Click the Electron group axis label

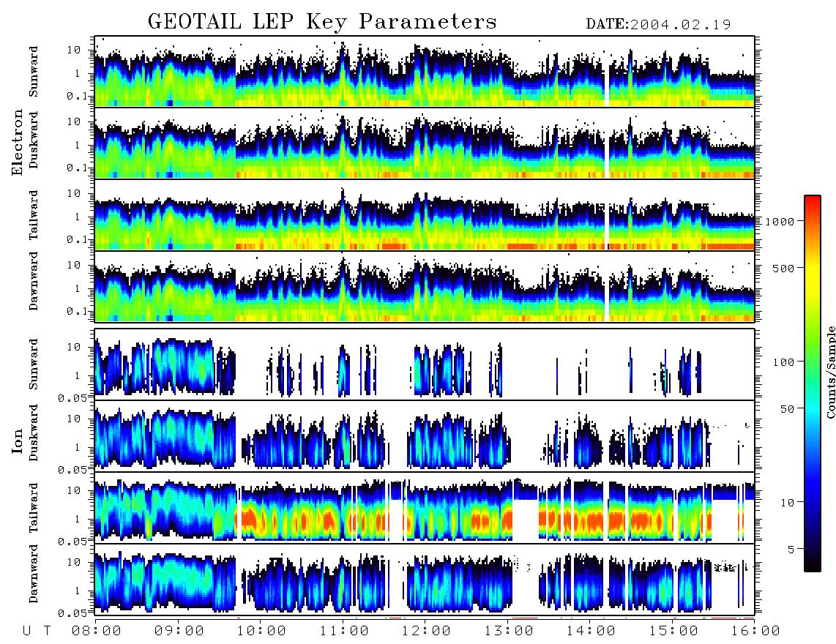click(x=18, y=142)
